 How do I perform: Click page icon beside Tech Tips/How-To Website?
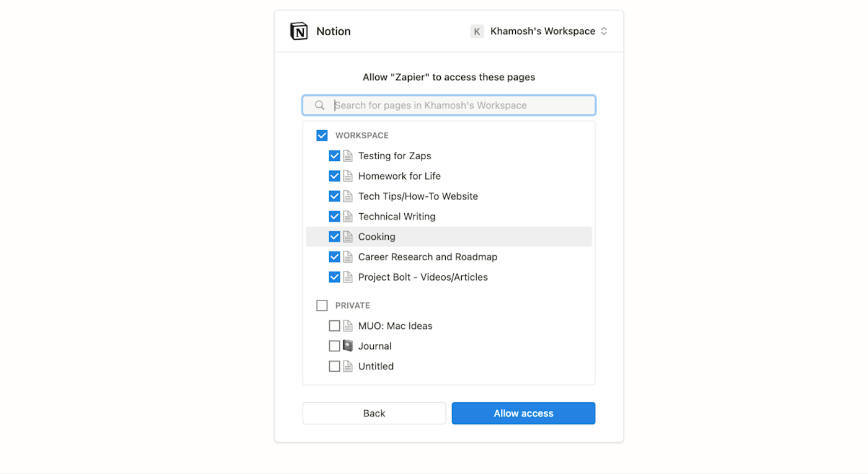[348, 196]
